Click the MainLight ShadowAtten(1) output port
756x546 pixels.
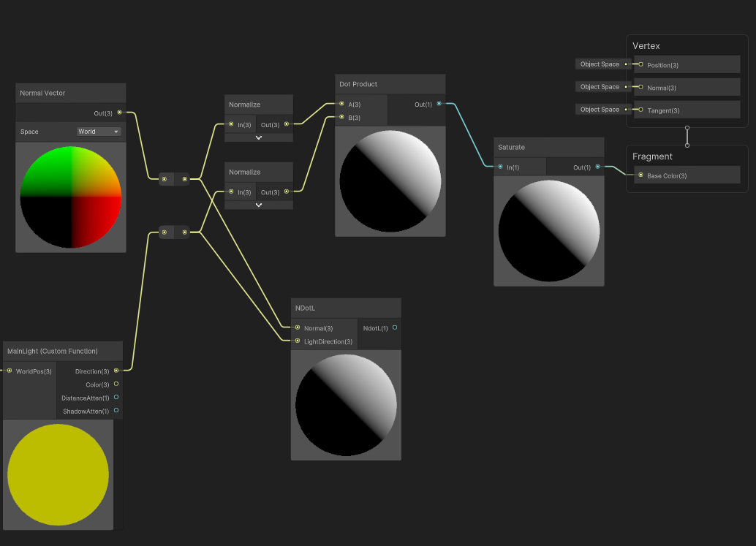(116, 411)
